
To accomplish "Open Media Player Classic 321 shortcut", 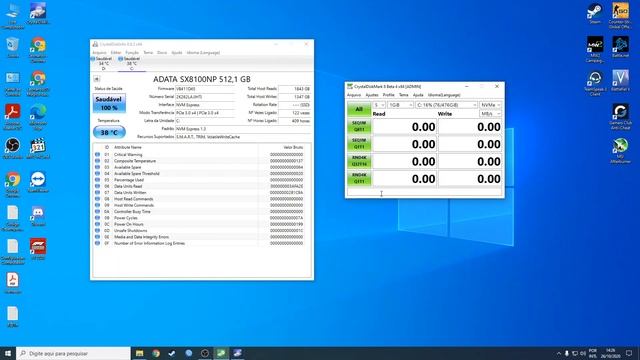I will coord(38,148).
